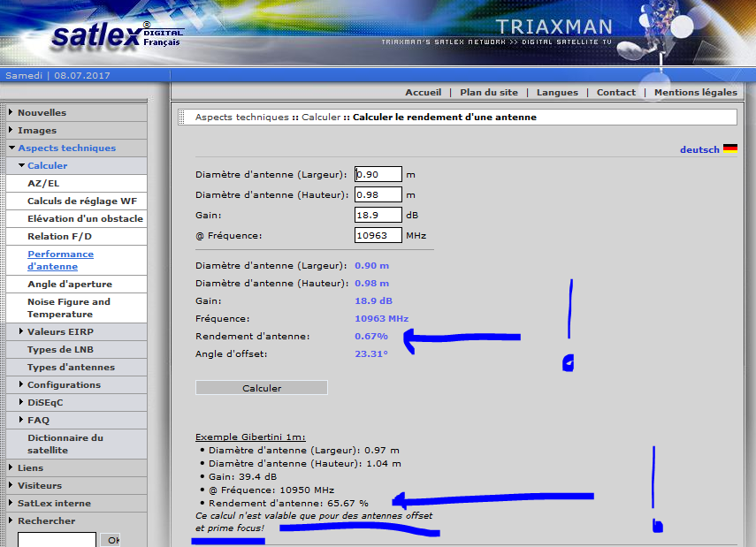This screenshot has height=547, width=756.
Task: Open the Accueil top menu link
Action: (x=423, y=92)
